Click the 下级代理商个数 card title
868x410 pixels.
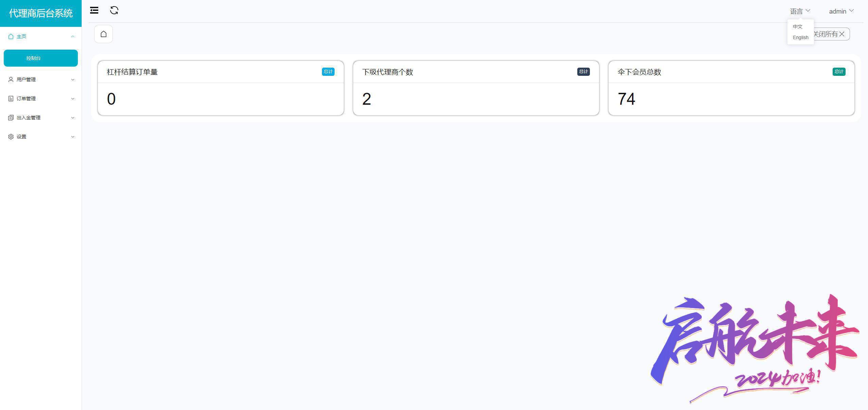pos(388,72)
